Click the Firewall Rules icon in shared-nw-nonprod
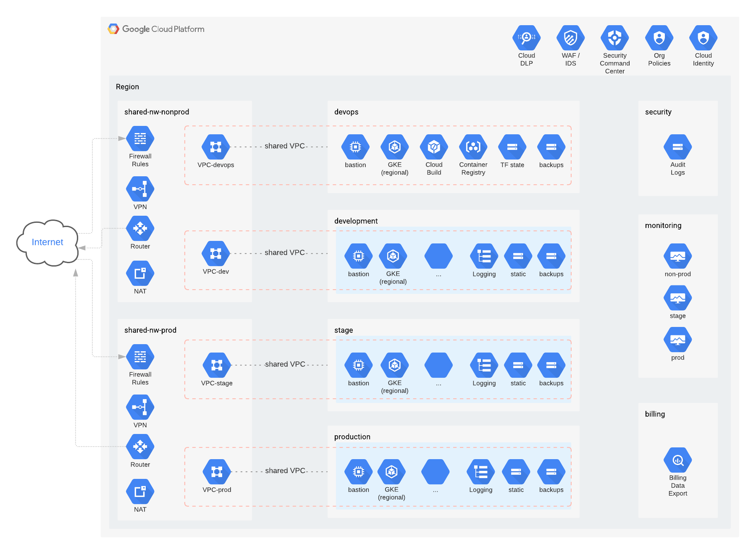Image resolution: width=756 pixels, height=554 pixels. tap(140, 138)
